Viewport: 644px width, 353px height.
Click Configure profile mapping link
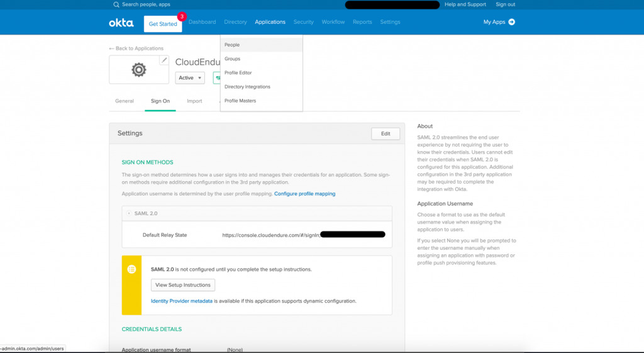coord(305,194)
